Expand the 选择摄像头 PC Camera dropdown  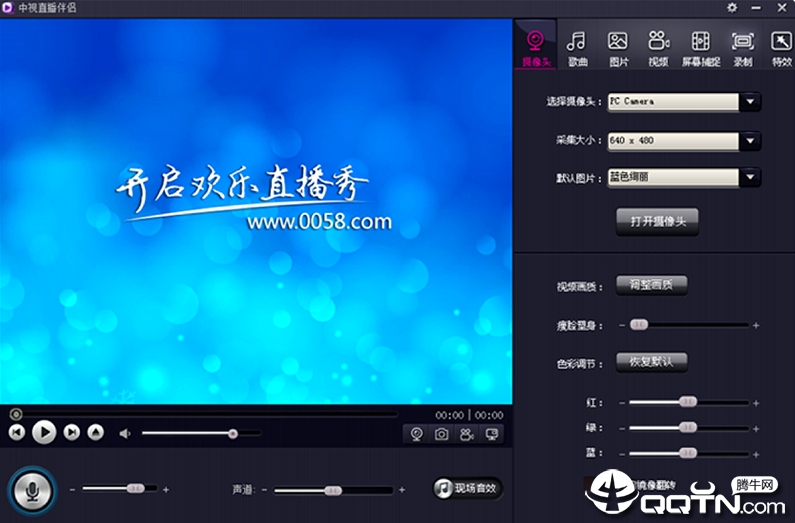(750, 101)
